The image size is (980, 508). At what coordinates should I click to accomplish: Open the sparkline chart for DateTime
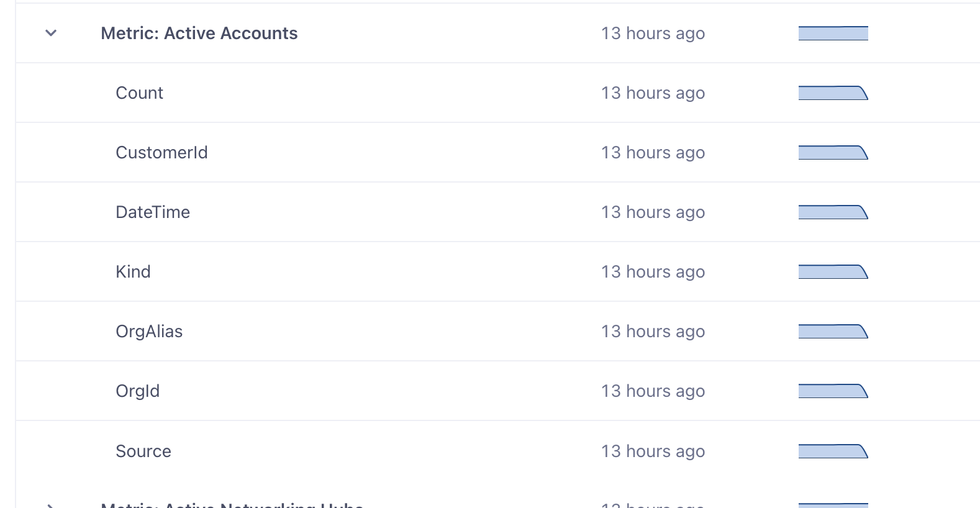[833, 212]
